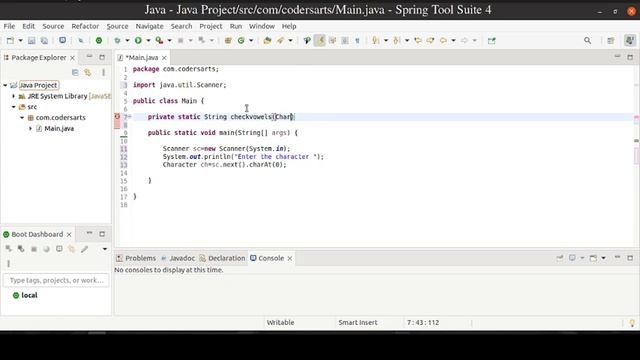
Task: Open the New file dropdown arrow
Action: 20,40
